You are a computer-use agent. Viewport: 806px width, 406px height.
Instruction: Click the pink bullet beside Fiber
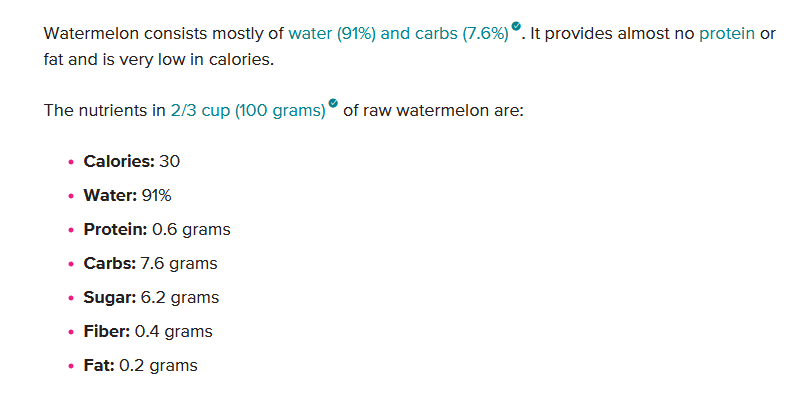point(70,332)
